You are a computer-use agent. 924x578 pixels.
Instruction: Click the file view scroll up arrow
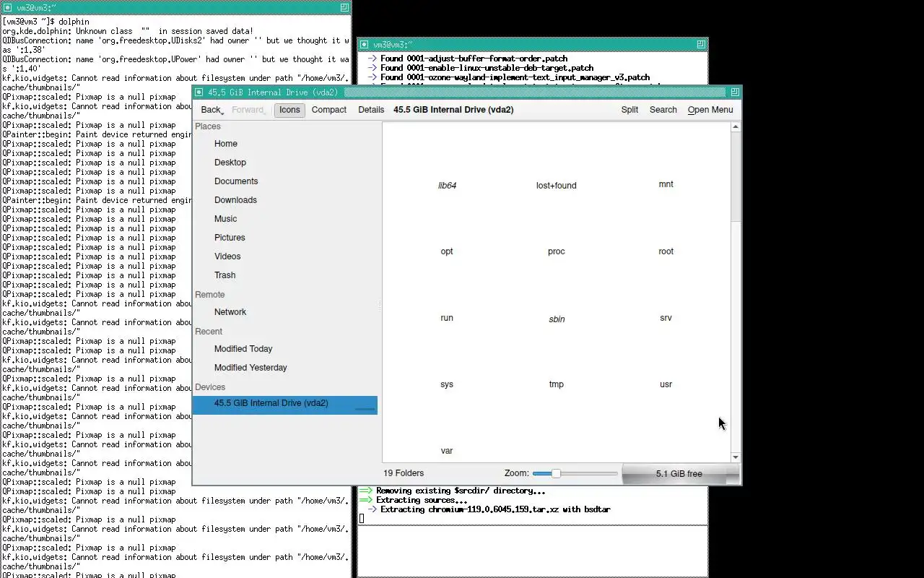(736, 127)
